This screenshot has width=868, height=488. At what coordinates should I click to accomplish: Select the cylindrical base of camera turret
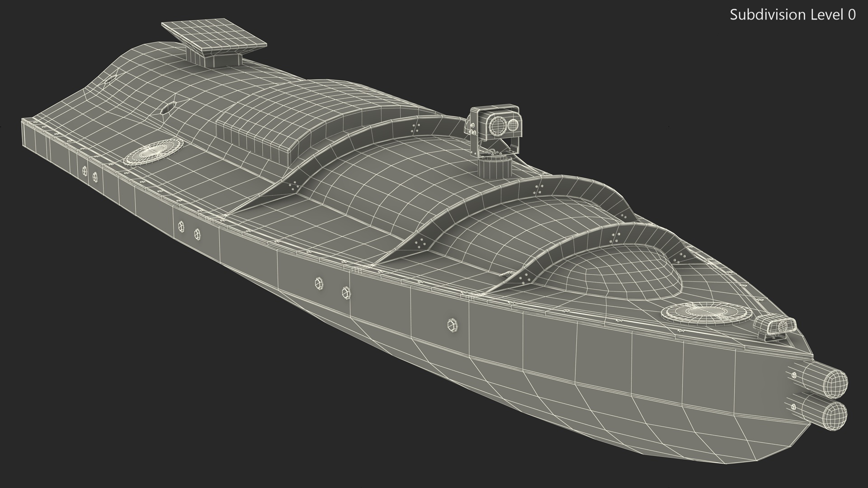495,168
